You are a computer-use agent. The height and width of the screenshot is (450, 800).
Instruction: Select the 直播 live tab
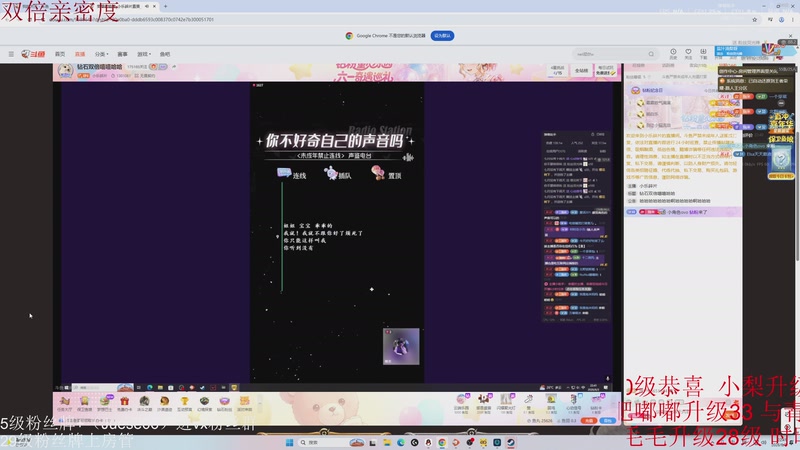click(x=80, y=54)
